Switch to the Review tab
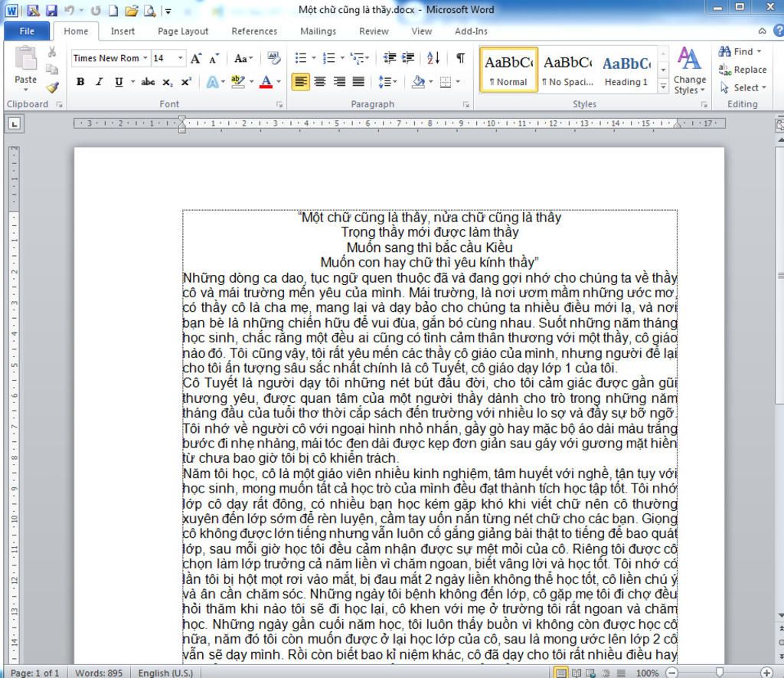 tap(374, 31)
